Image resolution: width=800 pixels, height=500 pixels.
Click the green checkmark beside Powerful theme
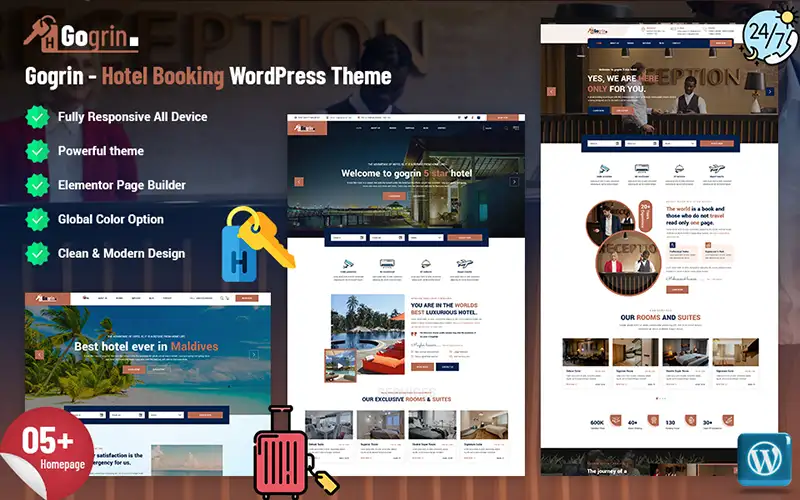point(38,151)
